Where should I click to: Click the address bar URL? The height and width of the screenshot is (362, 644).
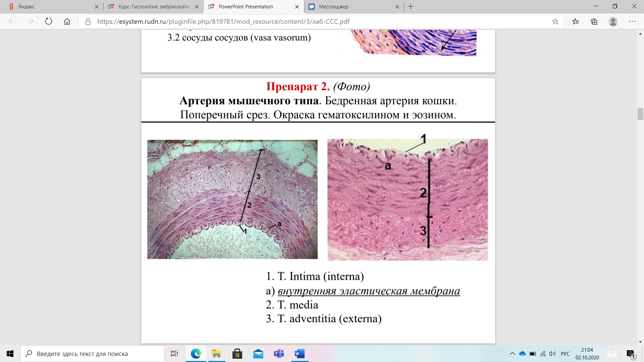tap(223, 21)
